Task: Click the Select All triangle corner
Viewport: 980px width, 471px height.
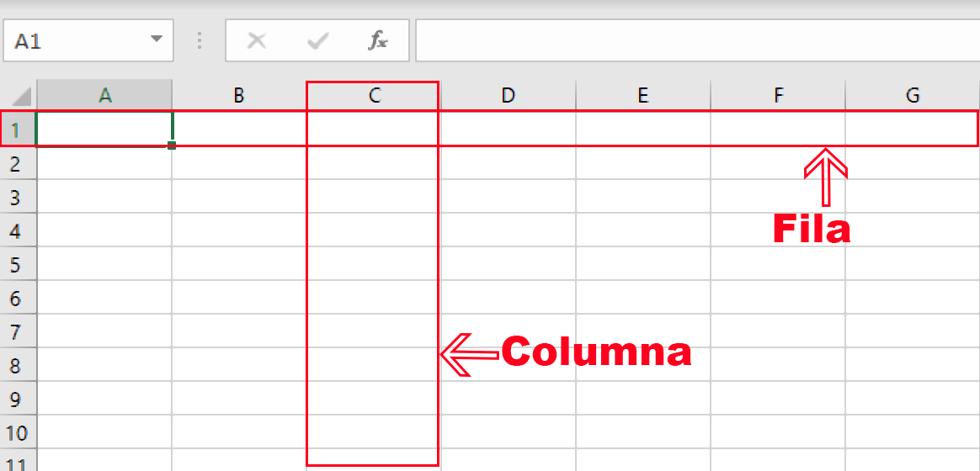Action: pyautogui.click(x=20, y=95)
